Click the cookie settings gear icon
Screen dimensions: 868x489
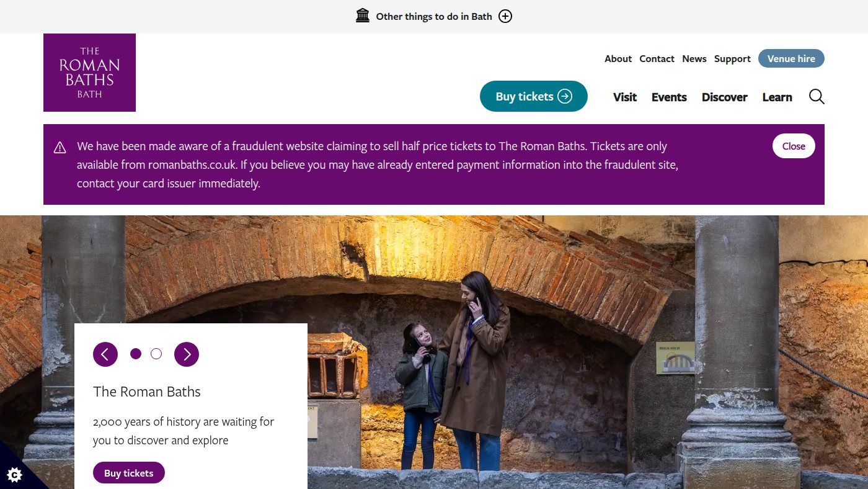(x=14, y=475)
